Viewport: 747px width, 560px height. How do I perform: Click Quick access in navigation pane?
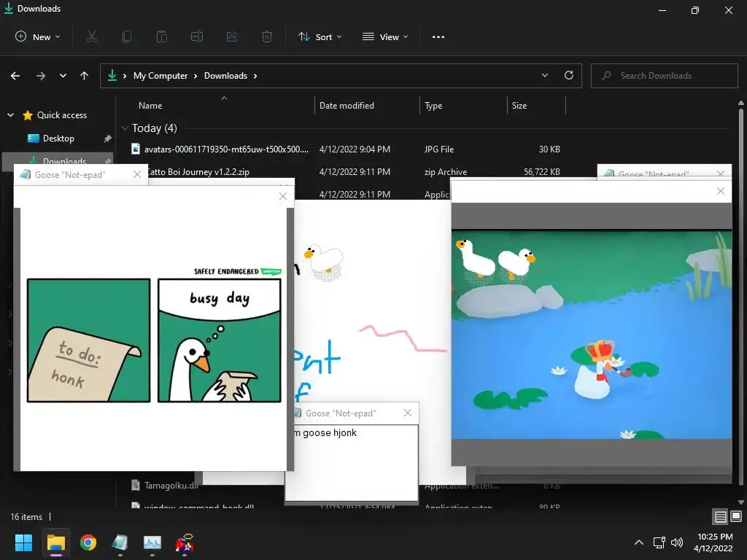coord(62,114)
